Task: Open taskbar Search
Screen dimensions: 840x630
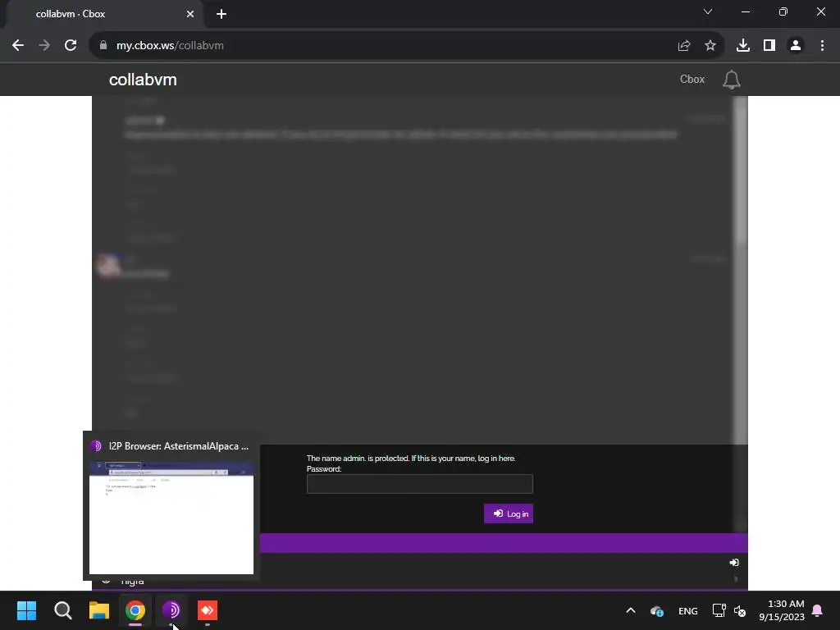Action: pyautogui.click(x=62, y=610)
